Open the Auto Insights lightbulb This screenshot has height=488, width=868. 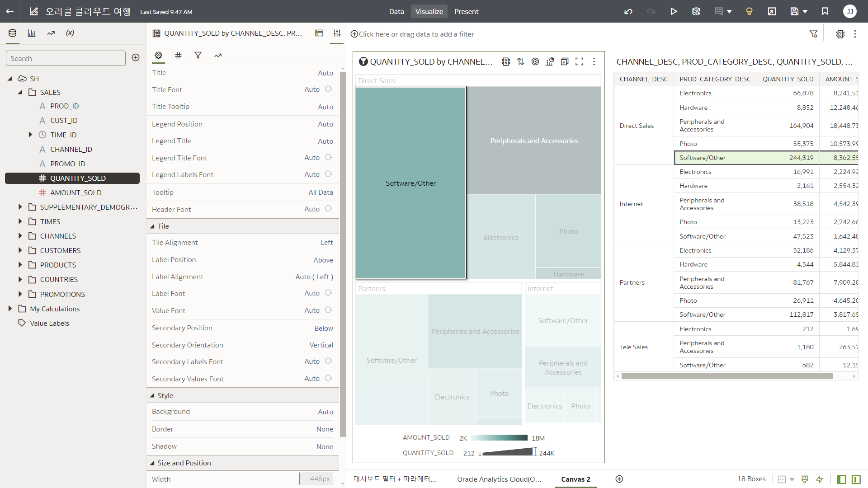pos(749,11)
